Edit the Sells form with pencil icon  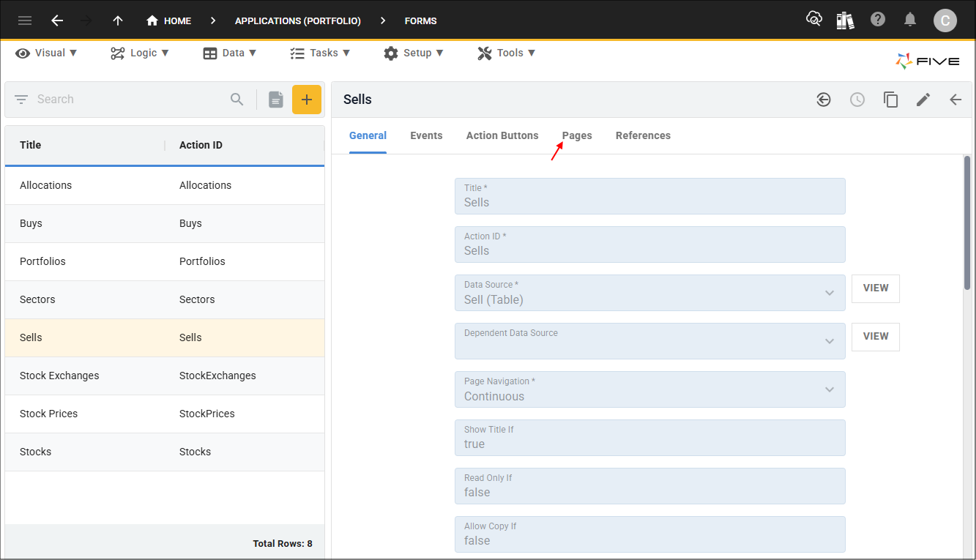click(923, 100)
